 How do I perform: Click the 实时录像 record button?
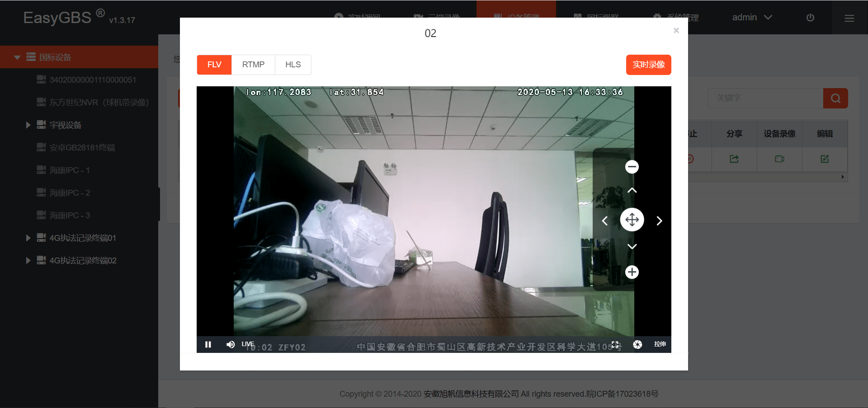[x=648, y=65]
